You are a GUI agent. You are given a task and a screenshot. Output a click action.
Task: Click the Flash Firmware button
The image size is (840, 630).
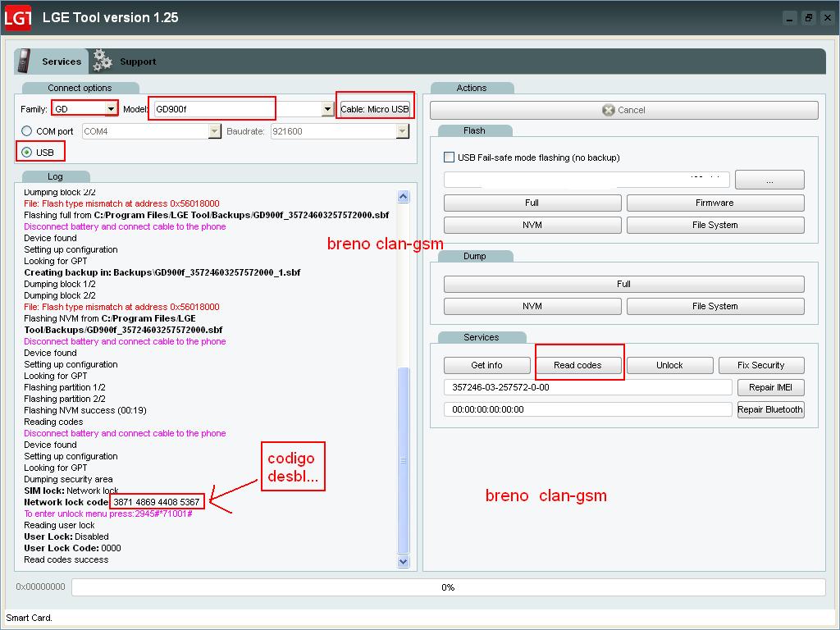(715, 203)
